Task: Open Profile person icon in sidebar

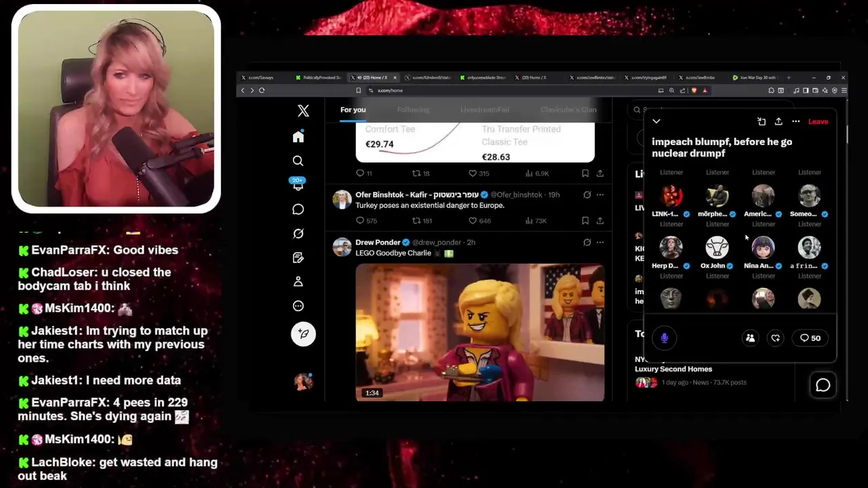Action: (x=298, y=282)
